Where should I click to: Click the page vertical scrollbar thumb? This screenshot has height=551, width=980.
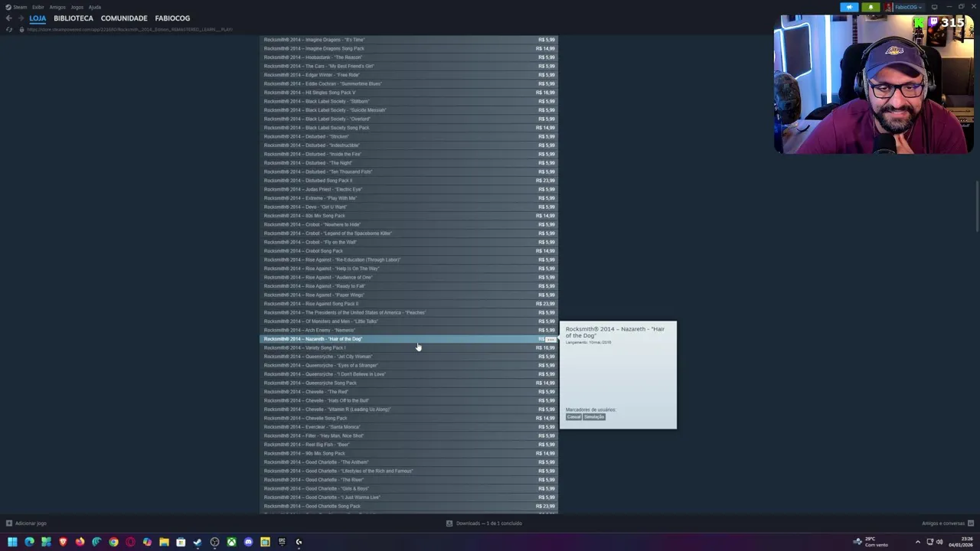(977, 207)
